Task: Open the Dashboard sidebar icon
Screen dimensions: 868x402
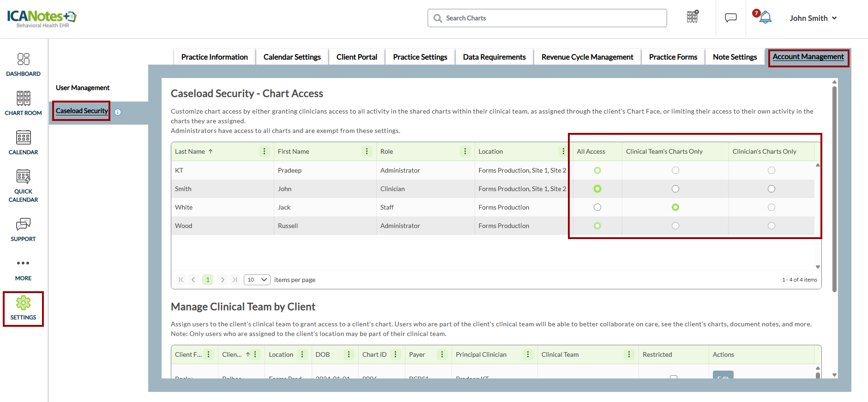Action: (x=24, y=59)
